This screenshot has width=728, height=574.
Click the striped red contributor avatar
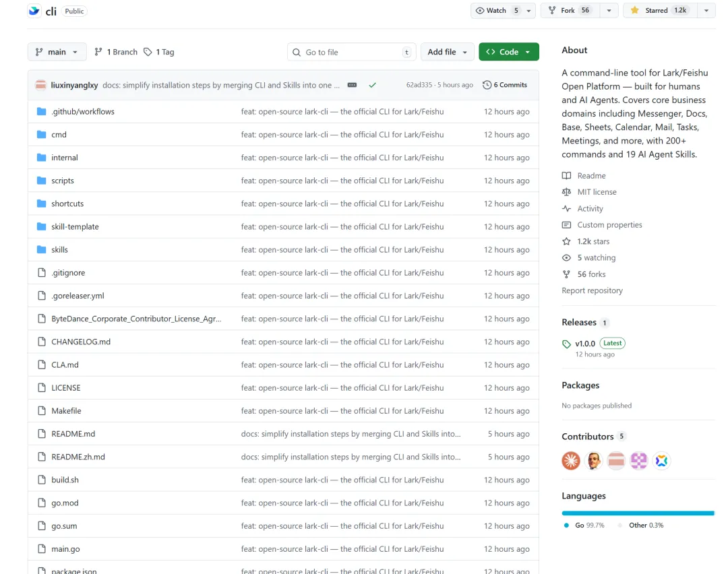[x=616, y=461]
